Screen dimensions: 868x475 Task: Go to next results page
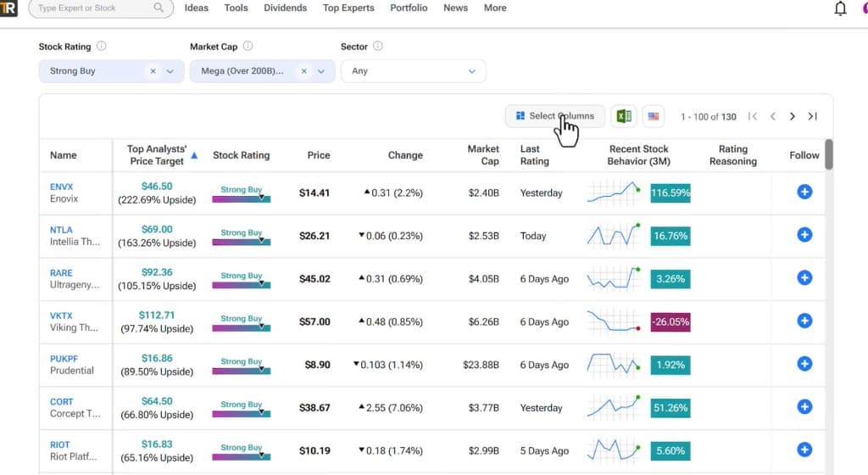pyautogui.click(x=793, y=116)
